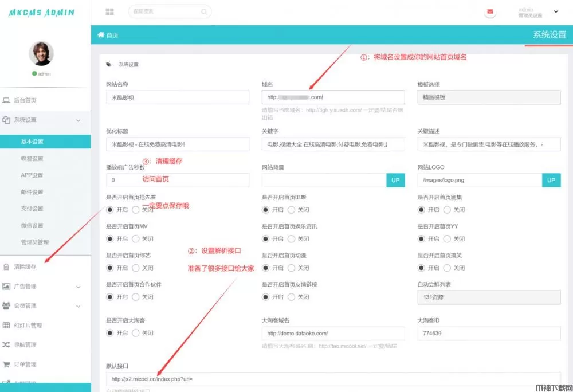
Task: Click the 广告管理 picture icon
Action: pyautogui.click(x=6, y=286)
